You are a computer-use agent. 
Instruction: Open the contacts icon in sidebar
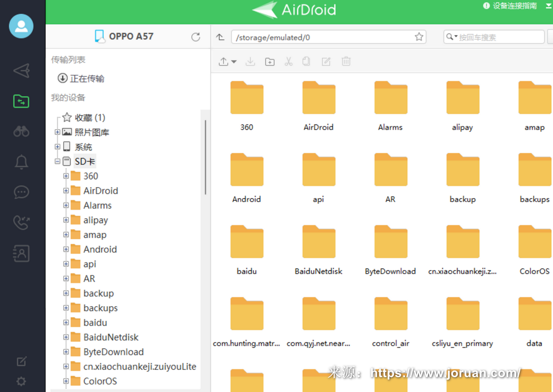(21, 253)
